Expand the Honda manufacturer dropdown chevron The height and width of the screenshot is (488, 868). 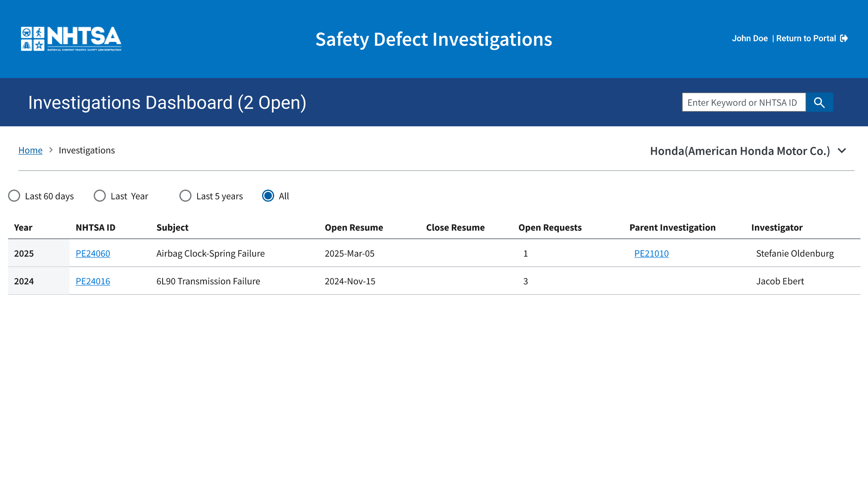pos(842,151)
